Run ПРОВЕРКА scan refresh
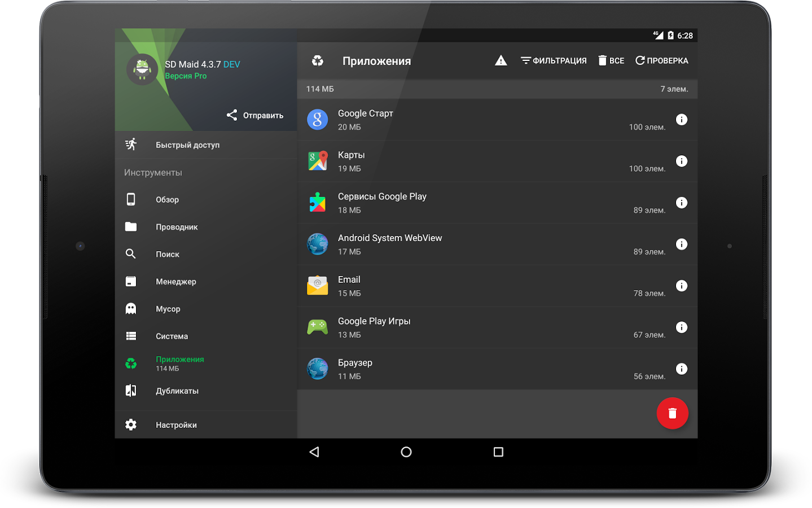The image size is (812, 508). (x=661, y=61)
